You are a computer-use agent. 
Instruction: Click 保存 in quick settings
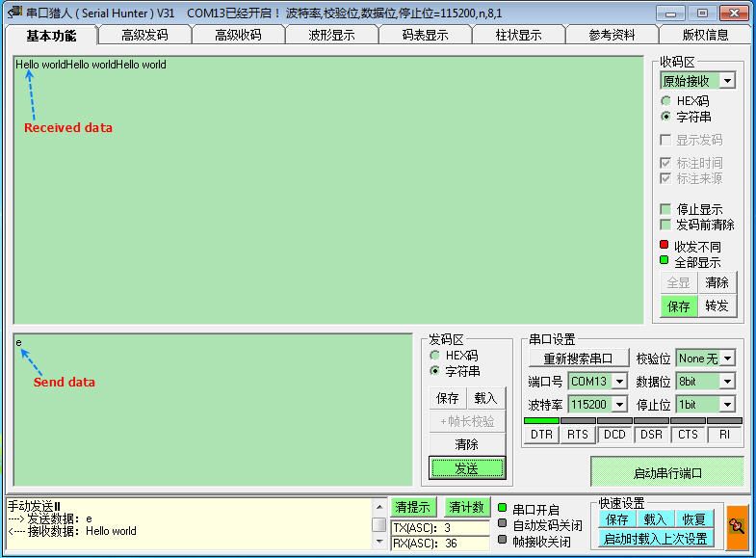(x=617, y=519)
